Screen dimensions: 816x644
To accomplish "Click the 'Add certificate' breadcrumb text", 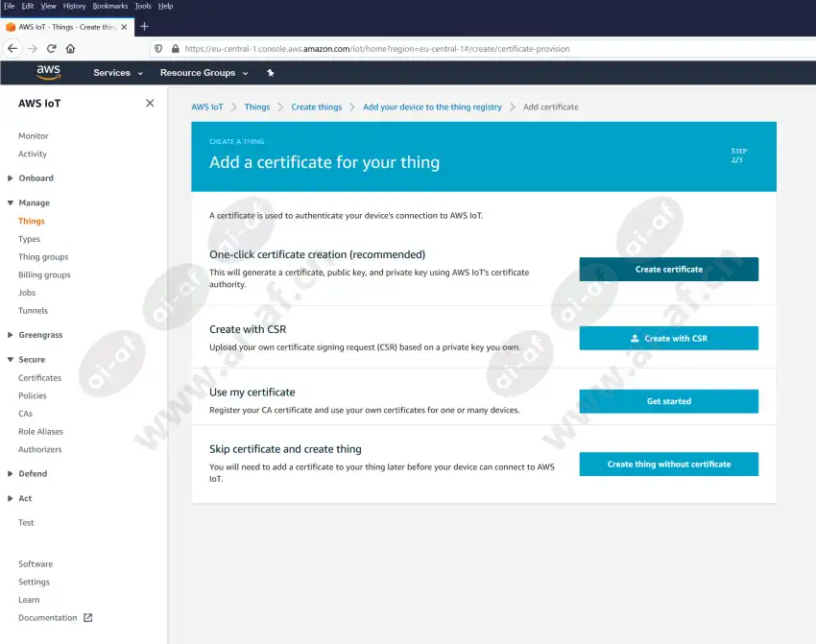I will [x=551, y=107].
